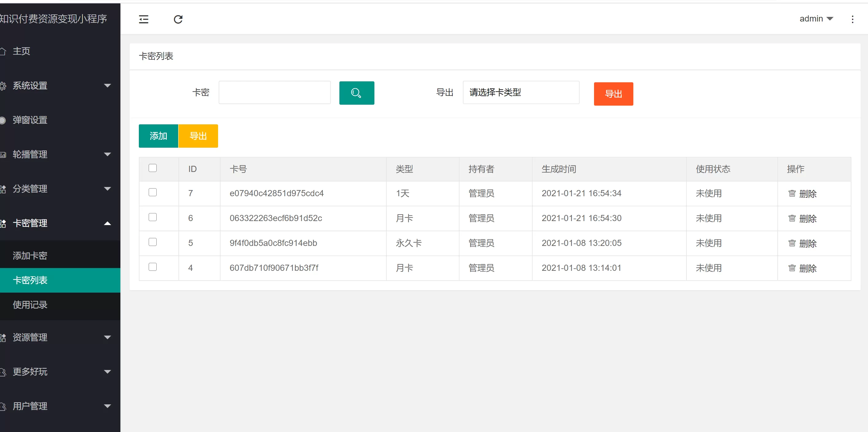Focus the 卡密 search input field

point(274,92)
